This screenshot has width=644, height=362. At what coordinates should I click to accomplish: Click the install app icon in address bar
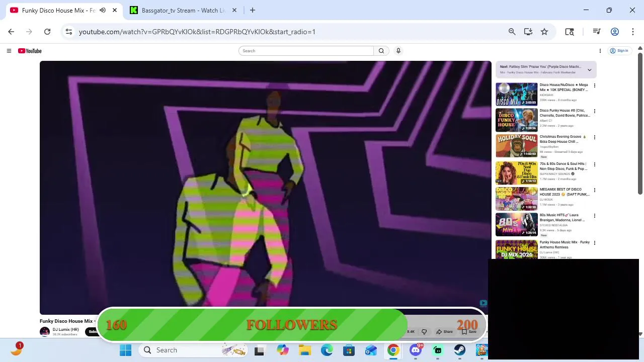pos(528,32)
